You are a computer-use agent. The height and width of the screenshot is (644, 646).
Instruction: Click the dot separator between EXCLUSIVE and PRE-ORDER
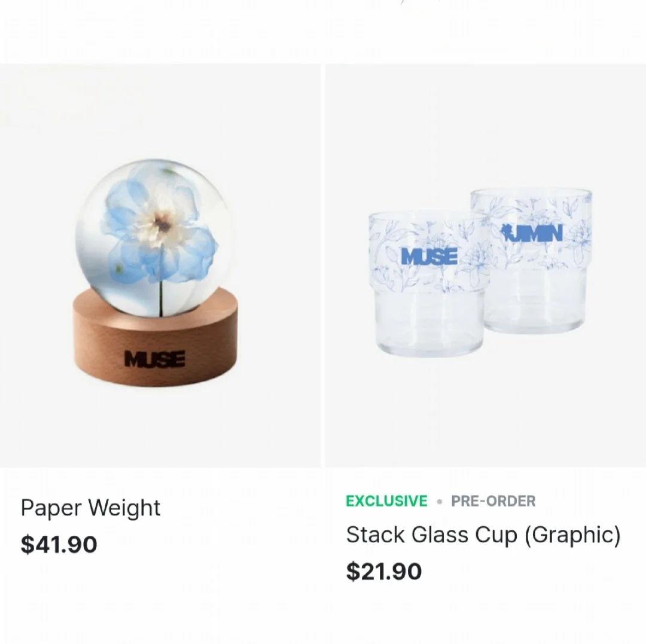point(440,502)
